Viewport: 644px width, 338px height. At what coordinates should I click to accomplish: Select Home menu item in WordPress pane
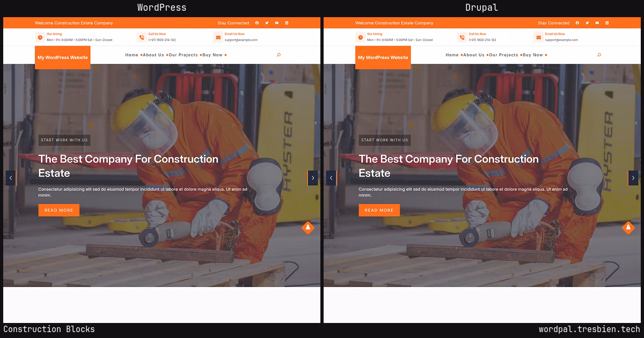[132, 55]
